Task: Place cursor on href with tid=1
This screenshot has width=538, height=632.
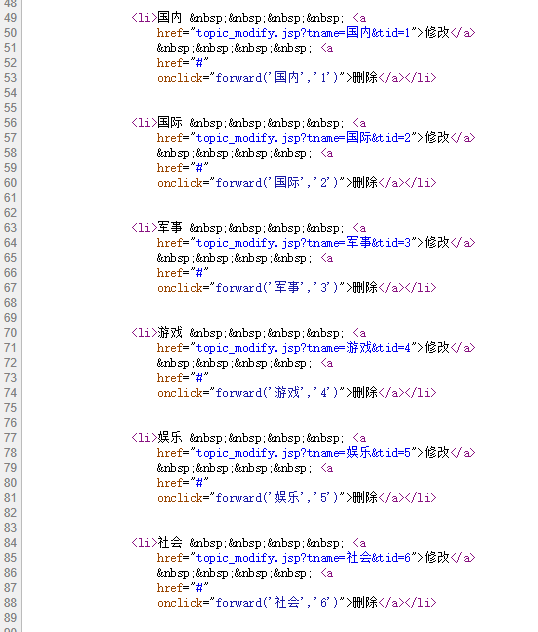Action: (x=316, y=33)
